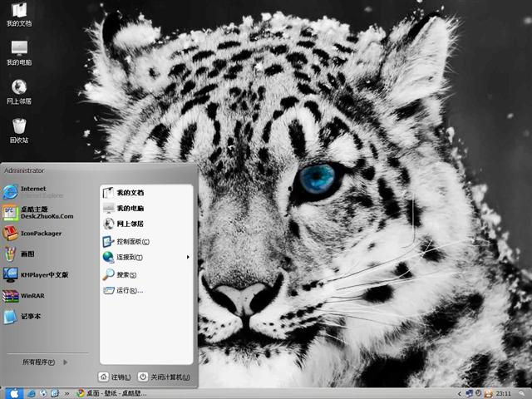Open 运行(R)... run dialog
The image size is (532, 399).
pos(123,290)
